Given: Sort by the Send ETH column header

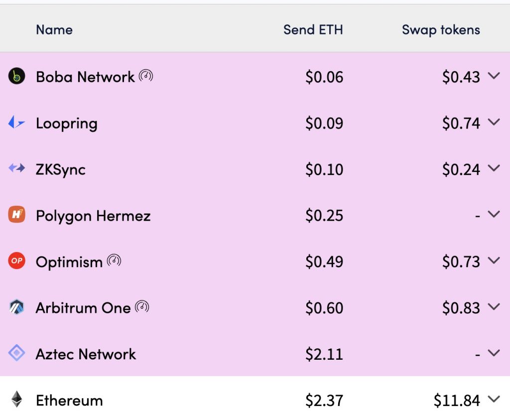Looking at the screenshot, I should 313,29.
